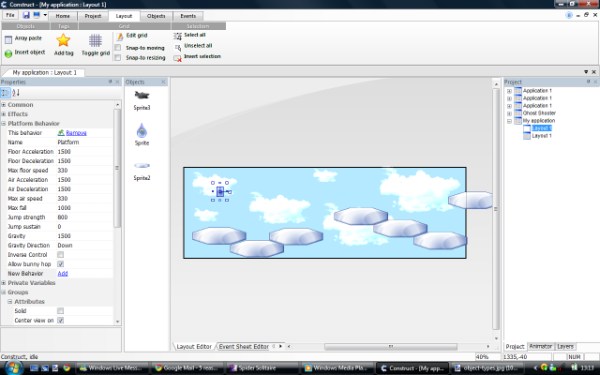Viewport: 600px width, 375px height.
Task: Switch to the Events ribbon tab
Action: point(188,16)
